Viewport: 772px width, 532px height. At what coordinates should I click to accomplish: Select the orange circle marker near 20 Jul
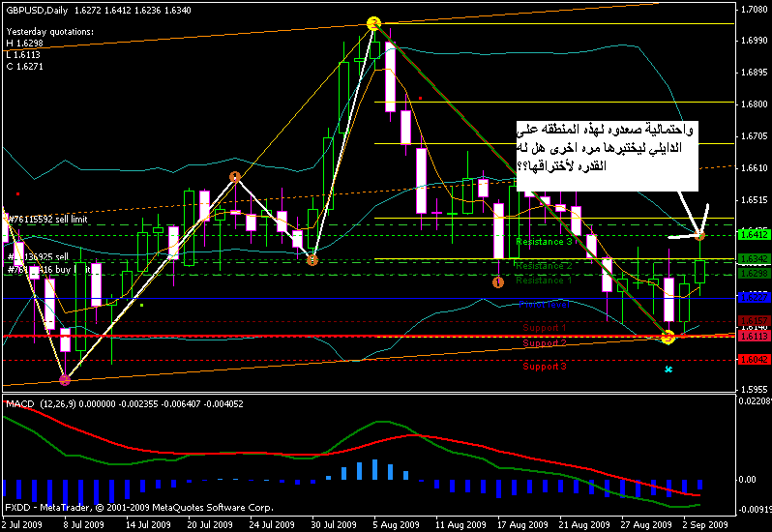pyautogui.click(x=234, y=177)
